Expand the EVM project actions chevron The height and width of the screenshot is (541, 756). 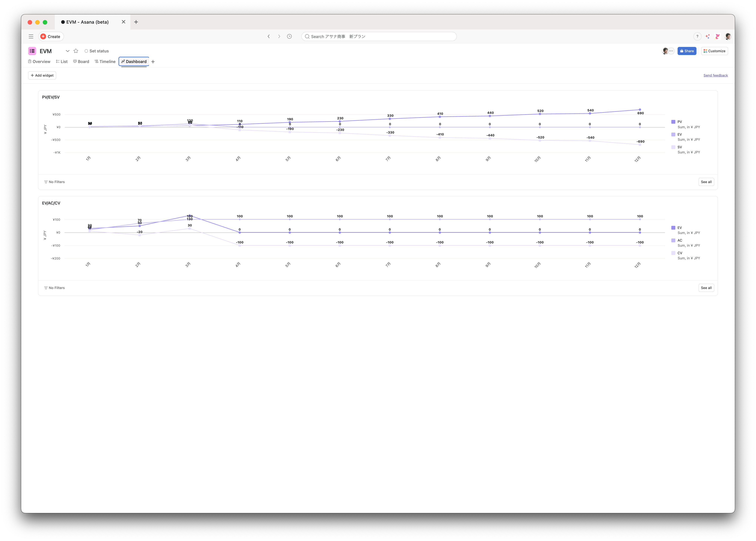pos(67,51)
